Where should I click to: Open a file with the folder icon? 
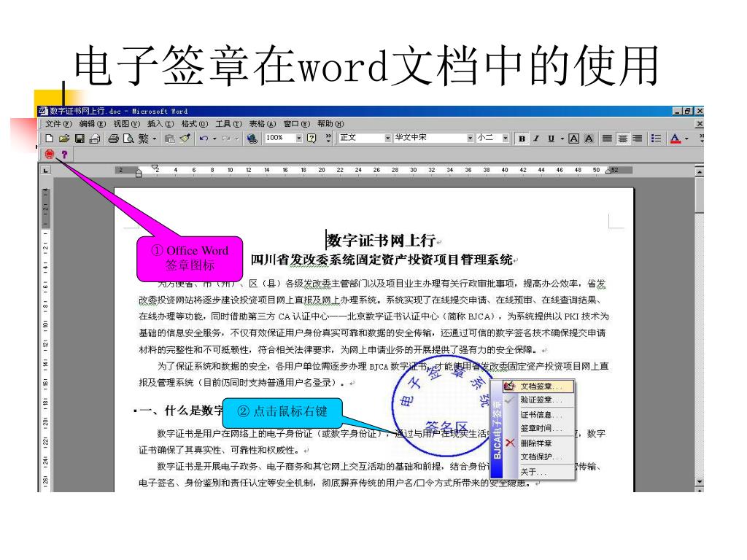(64, 139)
